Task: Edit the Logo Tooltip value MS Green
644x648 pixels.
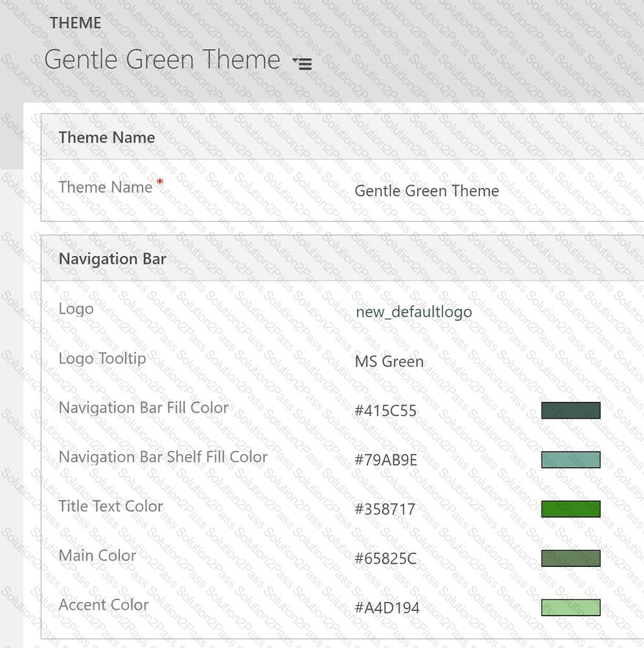Action: click(389, 362)
